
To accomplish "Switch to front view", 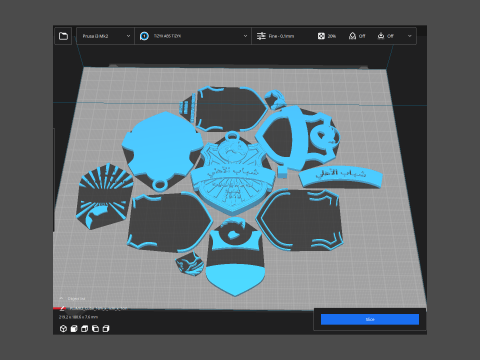I will 74,329.
